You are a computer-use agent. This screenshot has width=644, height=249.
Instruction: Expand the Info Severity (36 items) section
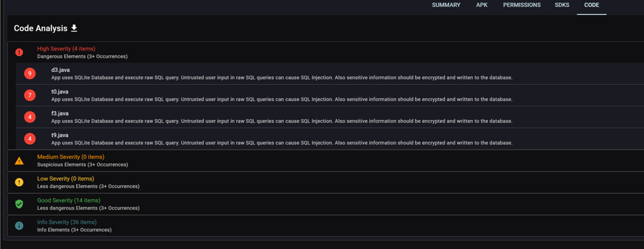tap(326, 226)
